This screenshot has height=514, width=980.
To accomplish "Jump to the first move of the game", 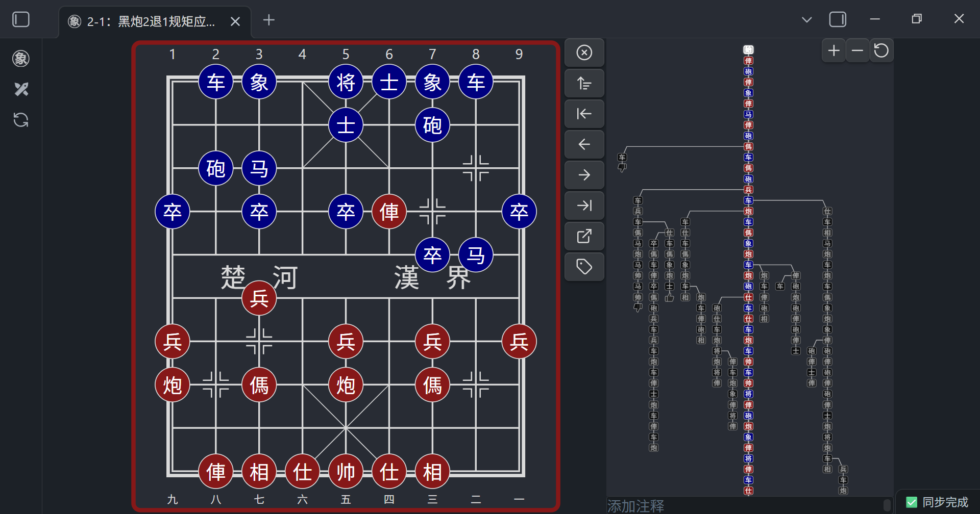I will [584, 114].
